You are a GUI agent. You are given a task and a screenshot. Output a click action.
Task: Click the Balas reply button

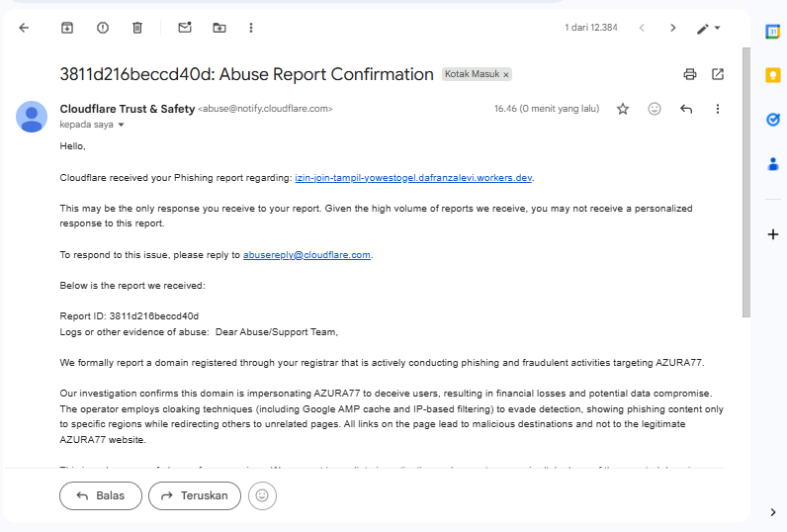(101, 495)
